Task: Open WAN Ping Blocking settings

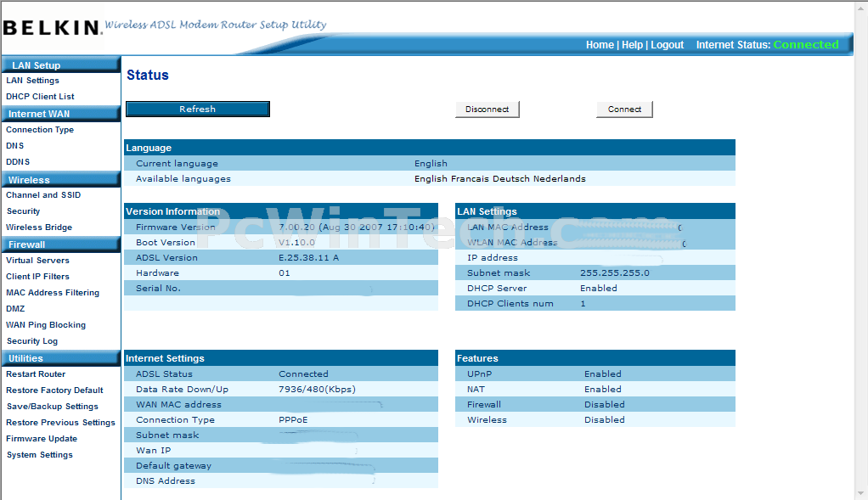Action: click(46, 324)
